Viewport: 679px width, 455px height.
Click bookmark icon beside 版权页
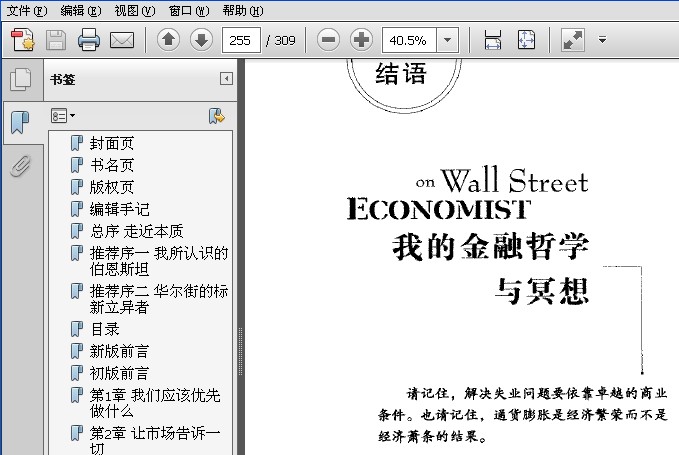[x=77, y=187]
